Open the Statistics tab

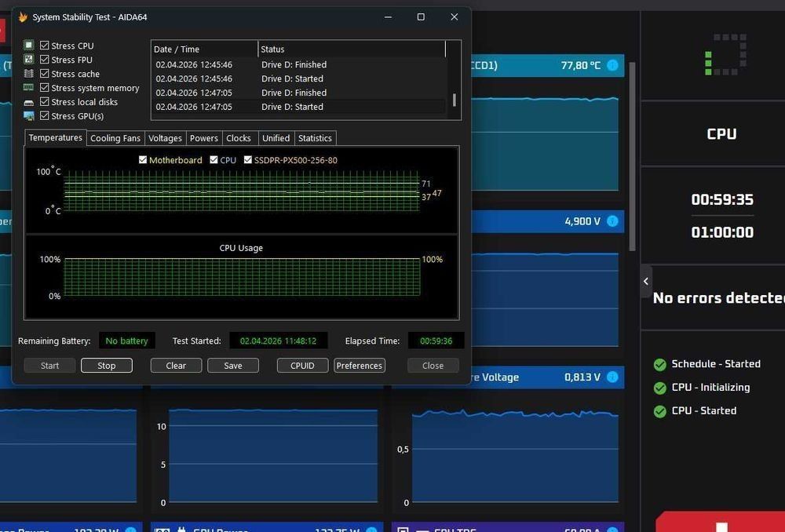click(x=315, y=138)
